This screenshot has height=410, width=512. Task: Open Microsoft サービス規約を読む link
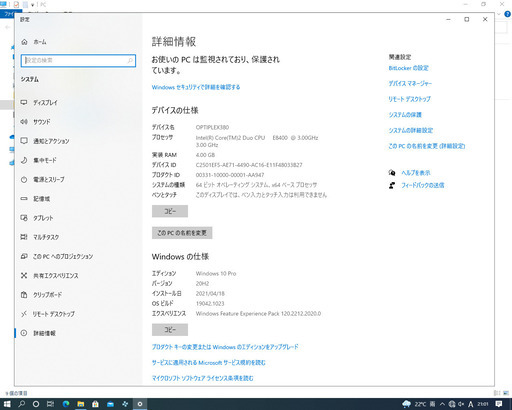209,363
